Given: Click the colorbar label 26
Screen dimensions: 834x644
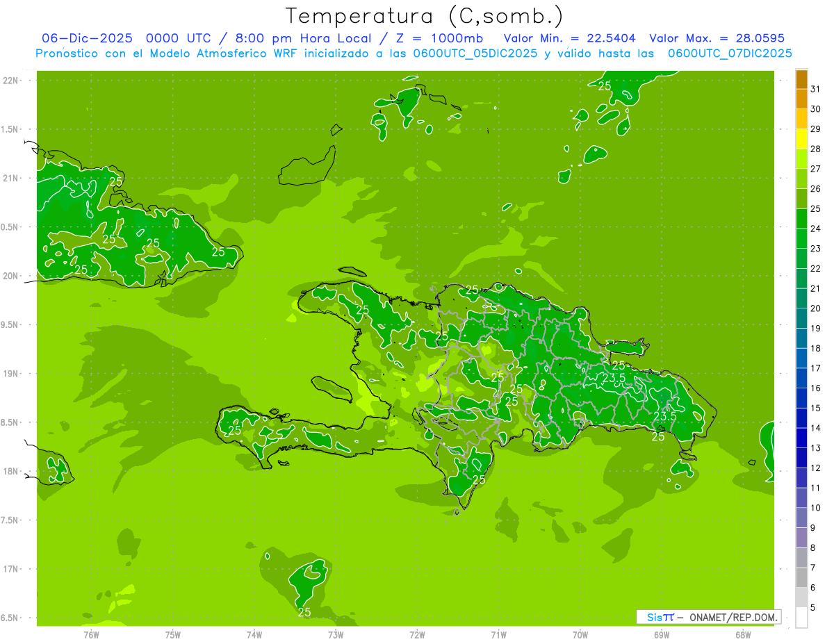Looking at the screenshot, I should (815, 189).
